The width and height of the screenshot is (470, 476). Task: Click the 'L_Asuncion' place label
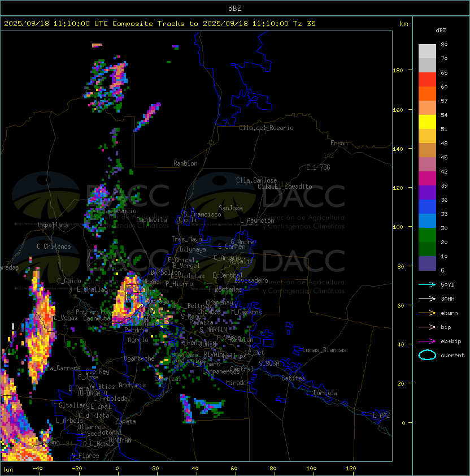pos(257,220)
